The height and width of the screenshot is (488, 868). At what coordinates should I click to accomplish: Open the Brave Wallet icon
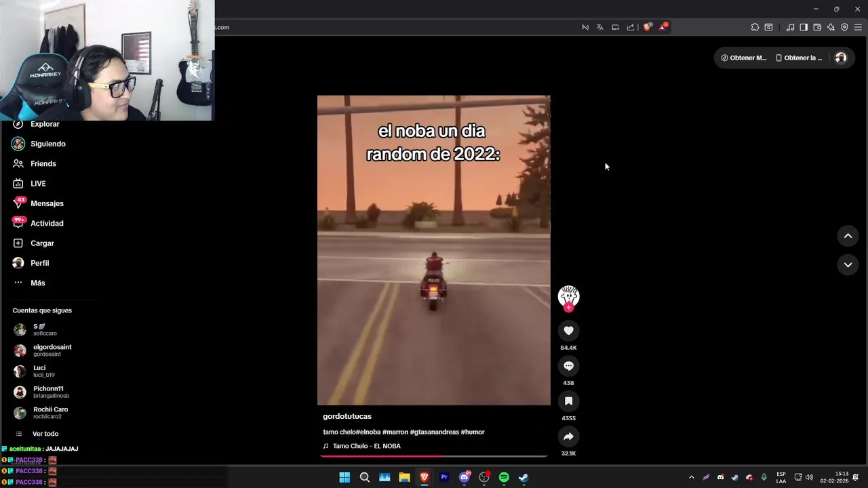point(817,27)
